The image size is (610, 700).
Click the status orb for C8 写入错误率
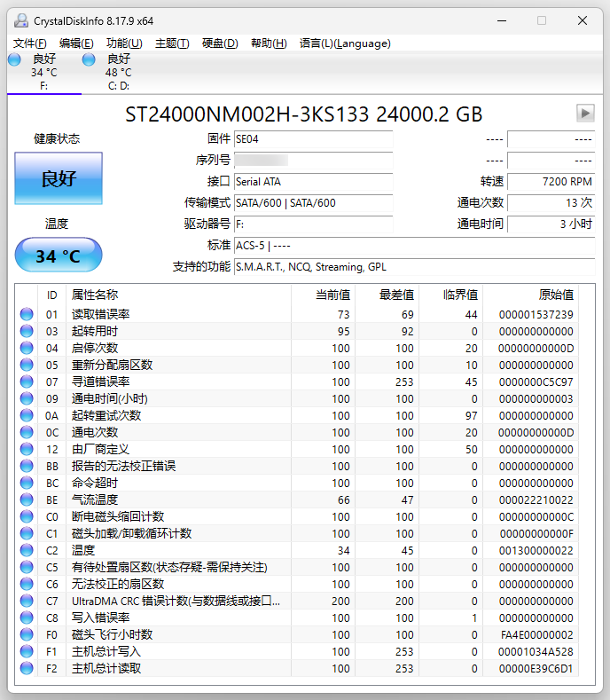tap(27, 617)
